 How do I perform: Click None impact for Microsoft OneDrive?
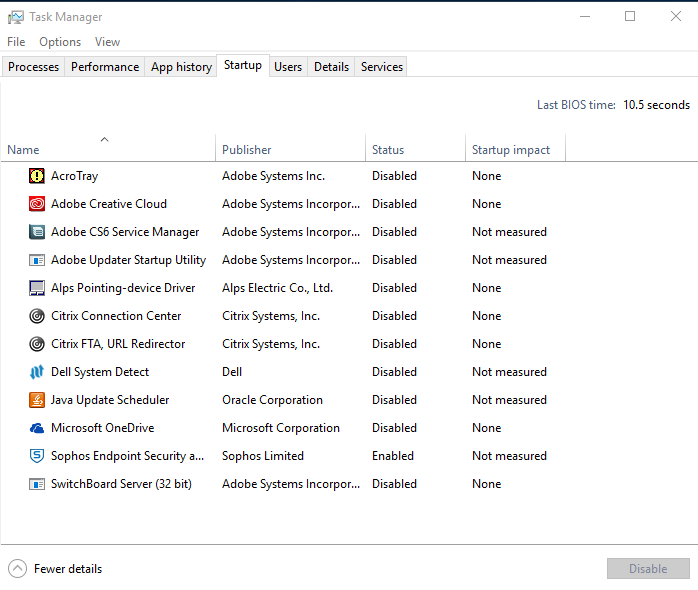[x=487, y=428]
